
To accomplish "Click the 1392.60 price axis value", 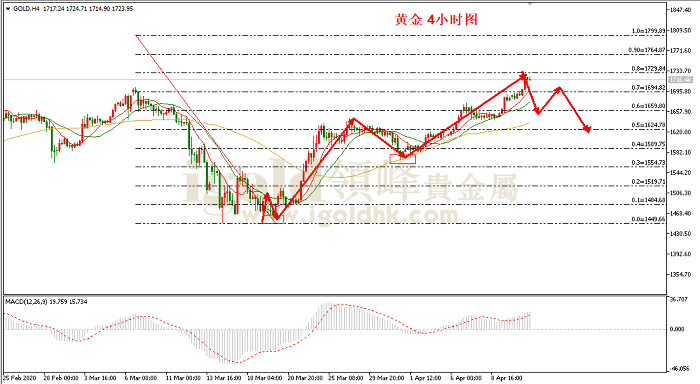I will pyautogui.click(x=681, y=255).
